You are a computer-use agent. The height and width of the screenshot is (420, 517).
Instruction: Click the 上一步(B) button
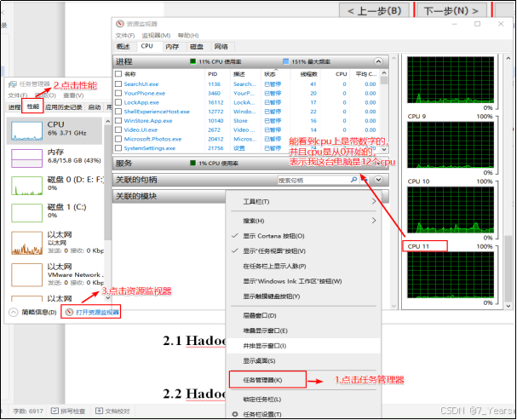pyautogui.click(x=374, y=11)
